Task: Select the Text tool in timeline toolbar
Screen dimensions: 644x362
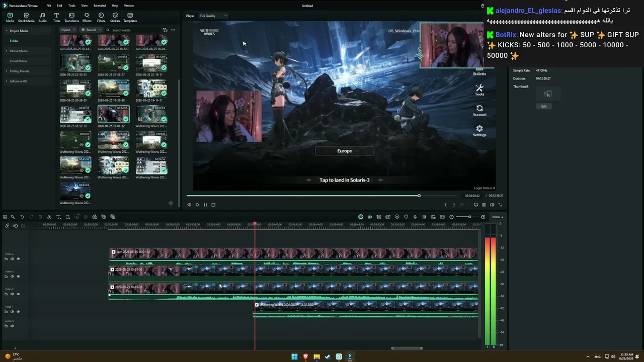Action: click(x=58, y=217)
